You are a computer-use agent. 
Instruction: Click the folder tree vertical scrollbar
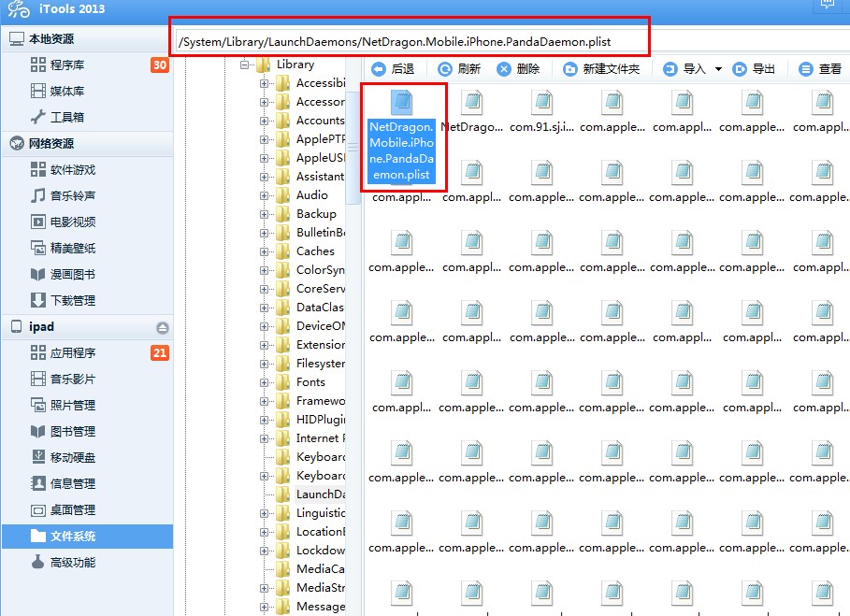(x=353, y=148)
